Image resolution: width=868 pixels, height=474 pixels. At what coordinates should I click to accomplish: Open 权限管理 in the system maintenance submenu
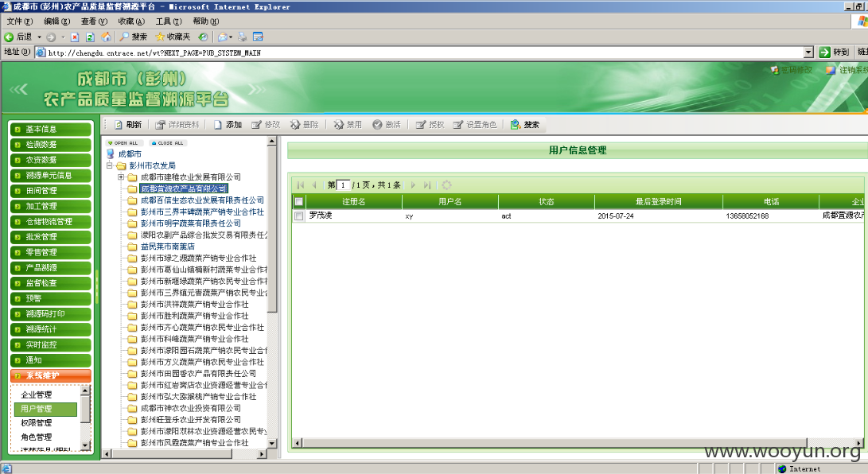pos(37,422)
